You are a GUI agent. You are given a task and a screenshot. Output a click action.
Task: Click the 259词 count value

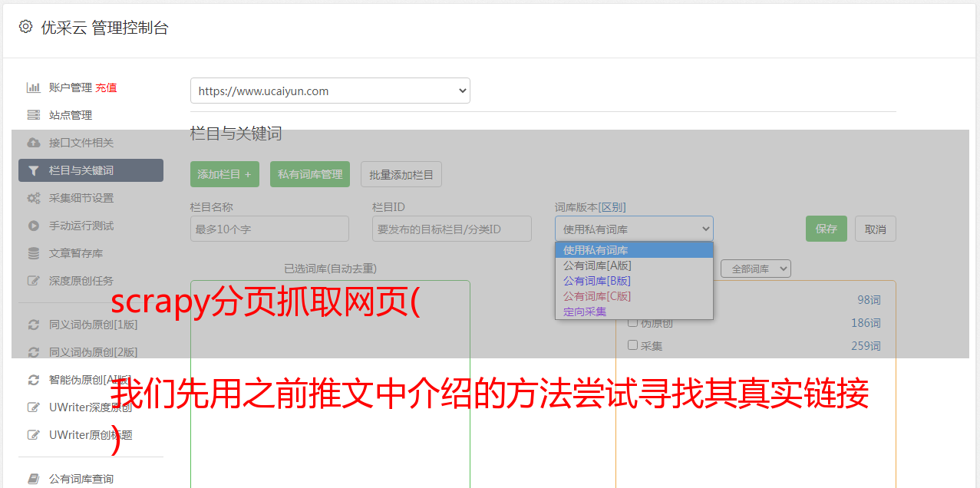point(866,346)
